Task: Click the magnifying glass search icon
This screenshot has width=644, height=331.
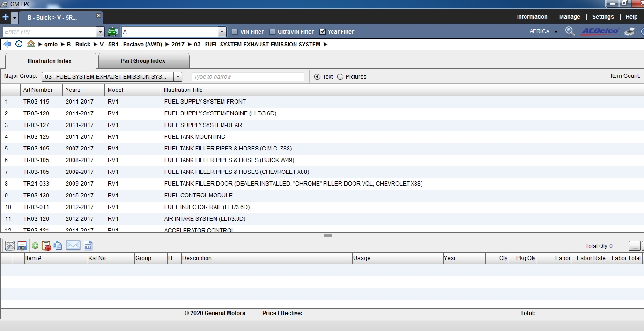Action: tap(570, 31)
